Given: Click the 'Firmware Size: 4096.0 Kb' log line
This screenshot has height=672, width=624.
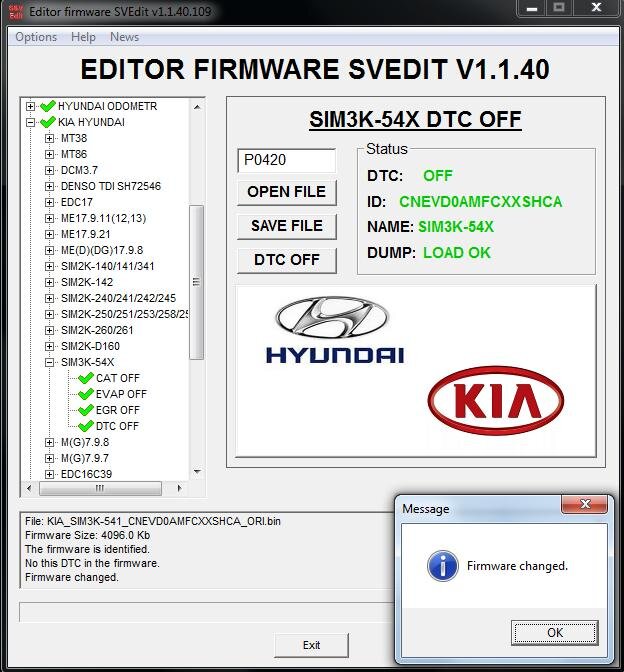Looking at the screenshot, I should pyautogui.click(x=87, y=535).
